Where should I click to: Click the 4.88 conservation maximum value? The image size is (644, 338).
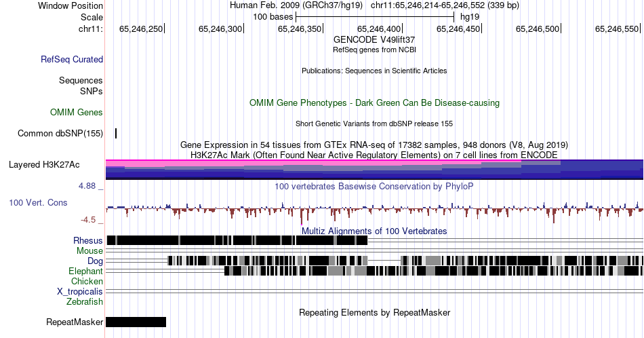(x=87, y=186)
